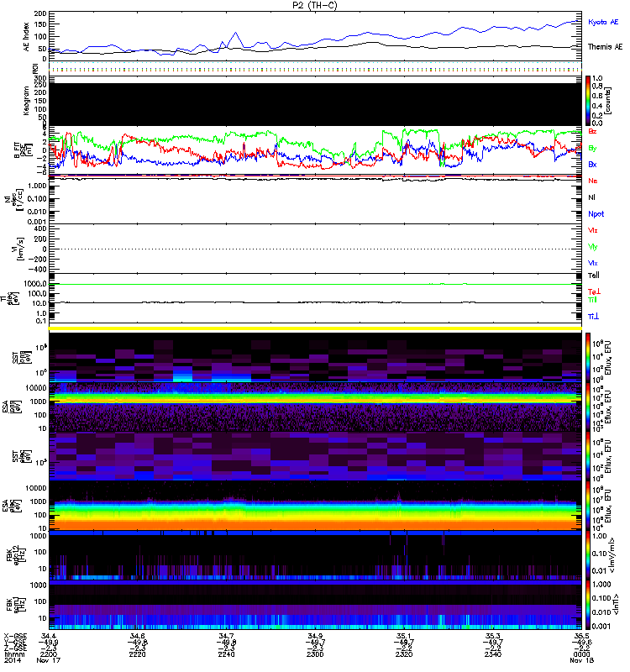Click the 34.4 X-GSE position value
The height and width of the screenshot is (672, 630).
49,636
